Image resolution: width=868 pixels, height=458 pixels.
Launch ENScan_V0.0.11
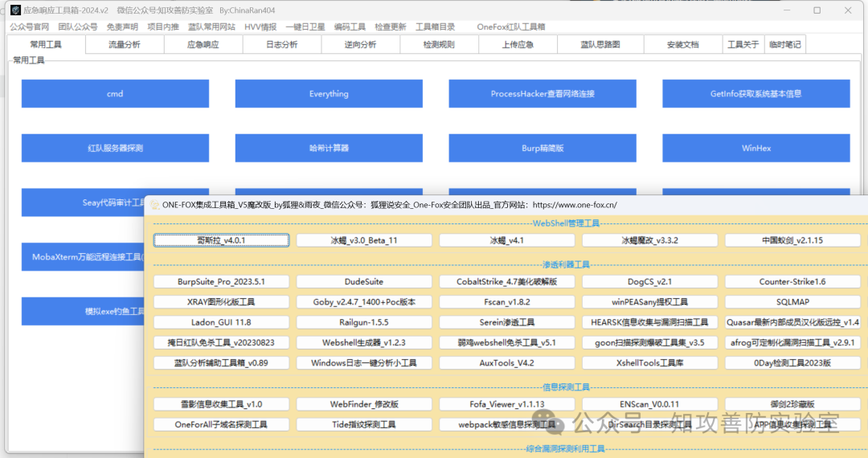click(650, 404)
